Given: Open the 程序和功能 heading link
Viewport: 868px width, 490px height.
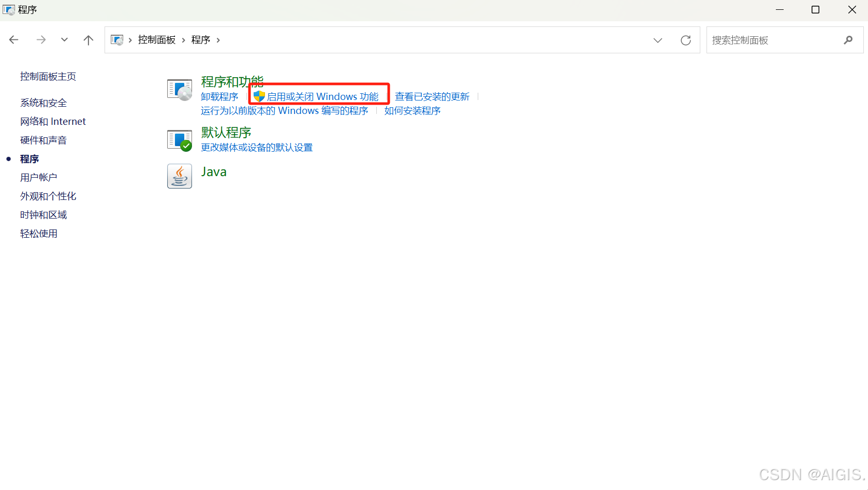Looking at the screenshot, I should pos(232,81).
